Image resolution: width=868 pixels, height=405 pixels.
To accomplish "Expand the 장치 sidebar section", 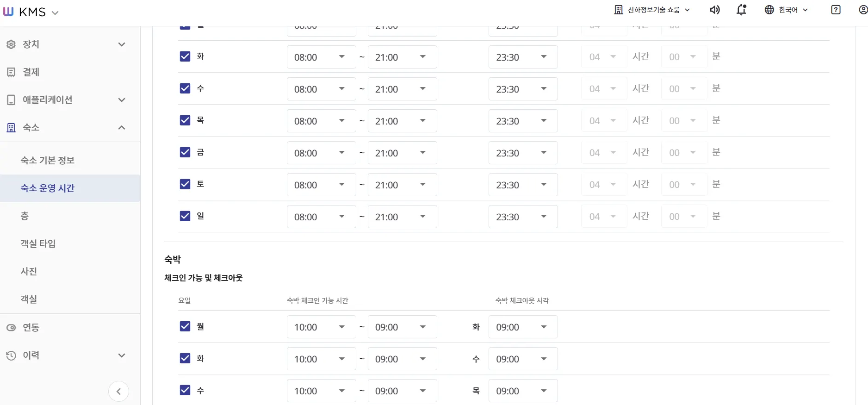I will [121, 44].
